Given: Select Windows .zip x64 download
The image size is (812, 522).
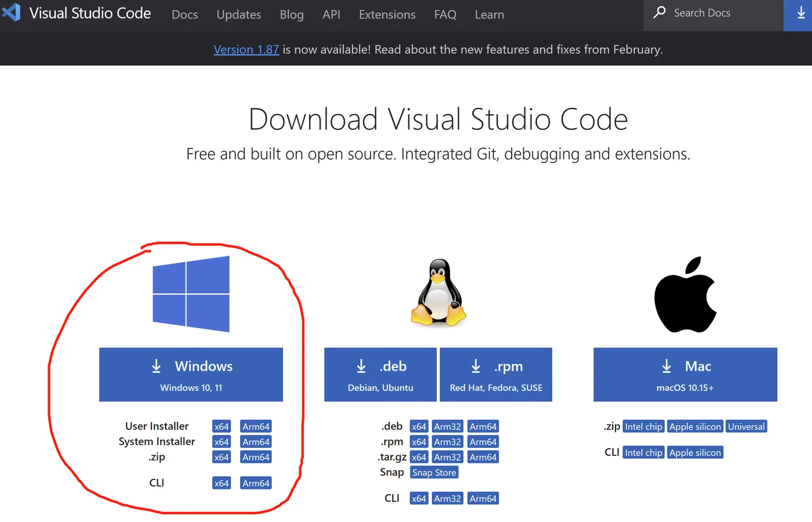Looking at the screenshot, I should click(222, 457).
